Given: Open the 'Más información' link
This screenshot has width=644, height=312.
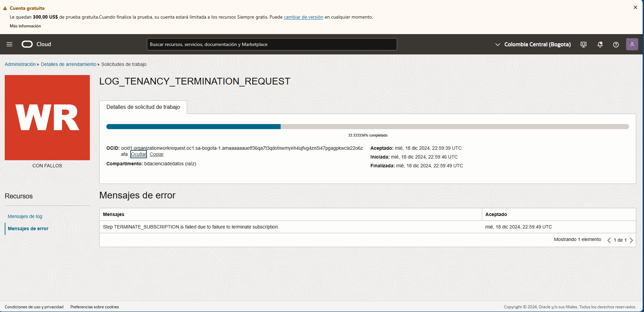Looking at the screenshot, I should click(25, 26).
